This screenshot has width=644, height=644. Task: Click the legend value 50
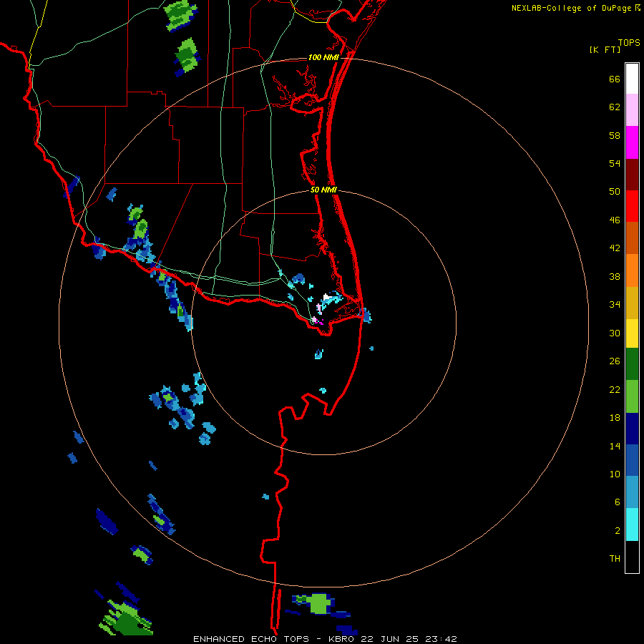coord(615,191)
